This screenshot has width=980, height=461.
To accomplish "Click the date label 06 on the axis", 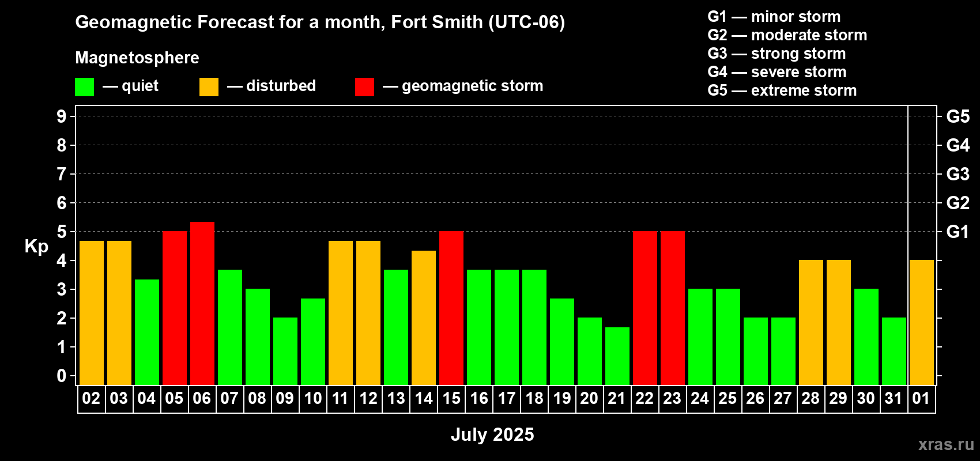I will (202, 399).
